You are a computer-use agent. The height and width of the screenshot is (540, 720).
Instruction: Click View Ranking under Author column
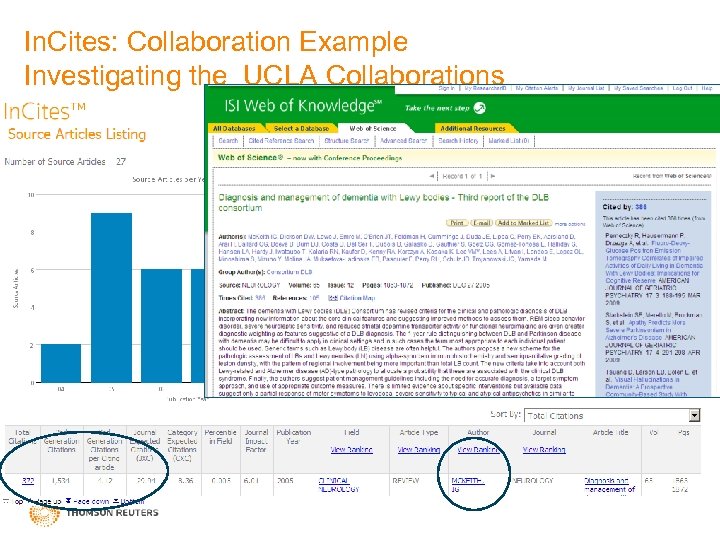pyautogui.click(x=478, y=450)
